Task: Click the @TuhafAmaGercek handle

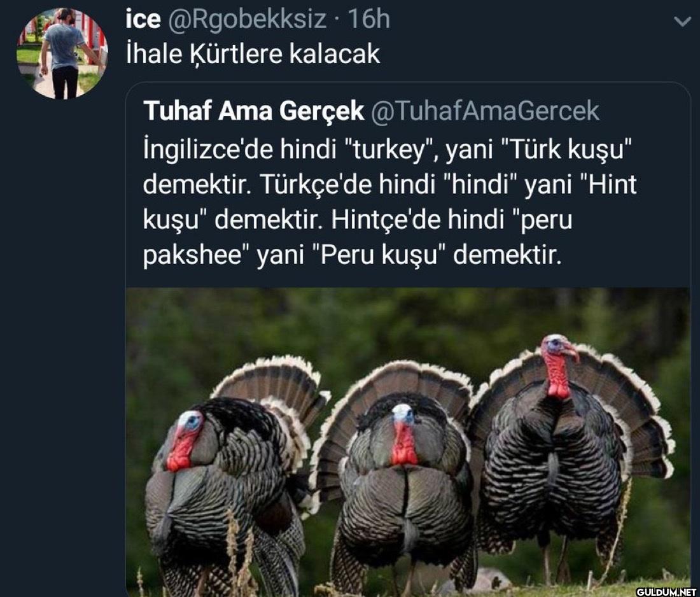Action: (485, 110)
